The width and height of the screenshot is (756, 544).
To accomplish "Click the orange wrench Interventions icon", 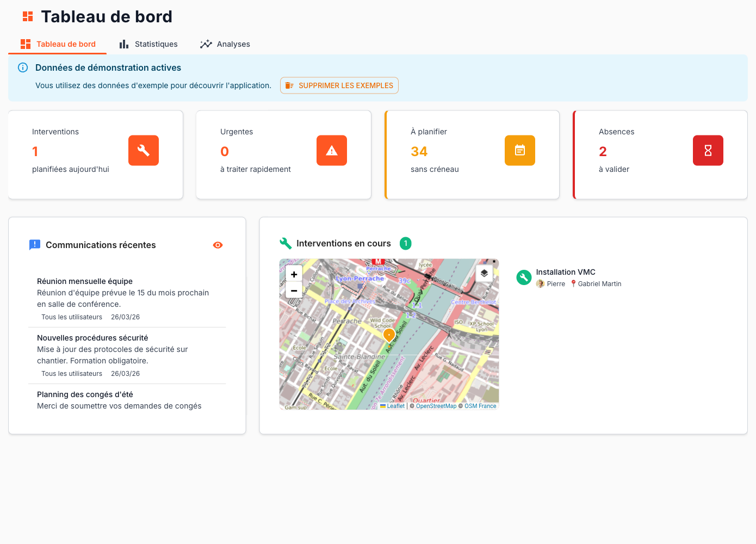I will pyautogui.click(x=144, y=151).
